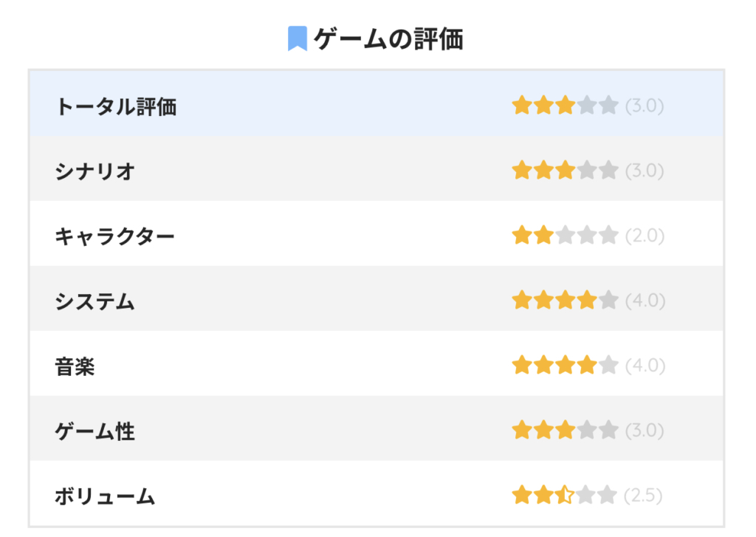Select the ゲーム性 row label
This screenshot has height=537, width=756.
(x=95, y=431)
